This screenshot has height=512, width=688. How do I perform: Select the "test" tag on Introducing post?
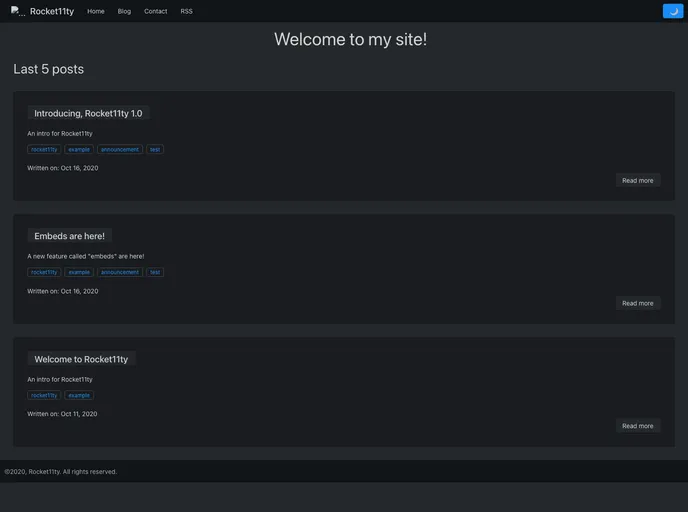point(155,149)
